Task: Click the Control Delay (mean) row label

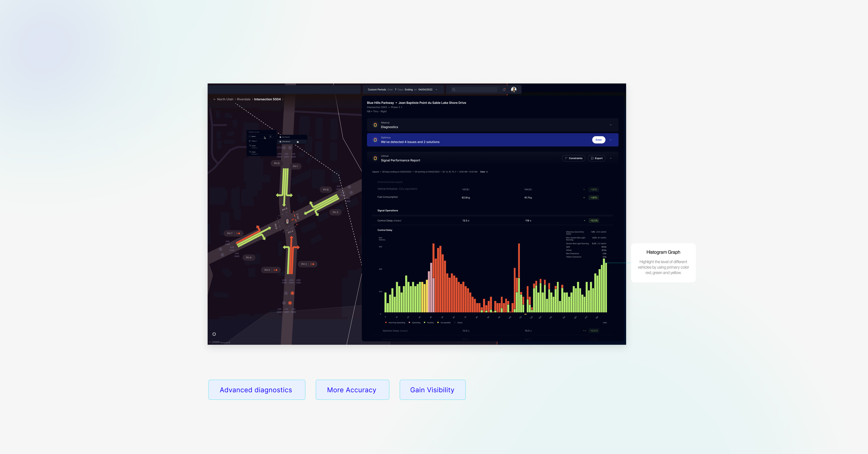Action: pos(389,221)
